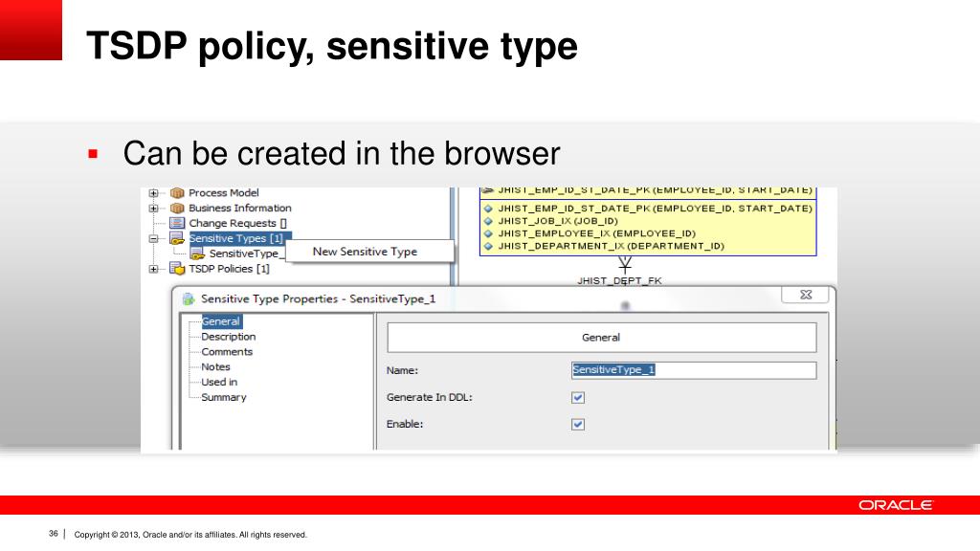Viewport: 980px width, 551px height.
Task: Click JHIST_EMPLOYEE_IX (EMPLOYEE_ID) index text
Action: 597,233
